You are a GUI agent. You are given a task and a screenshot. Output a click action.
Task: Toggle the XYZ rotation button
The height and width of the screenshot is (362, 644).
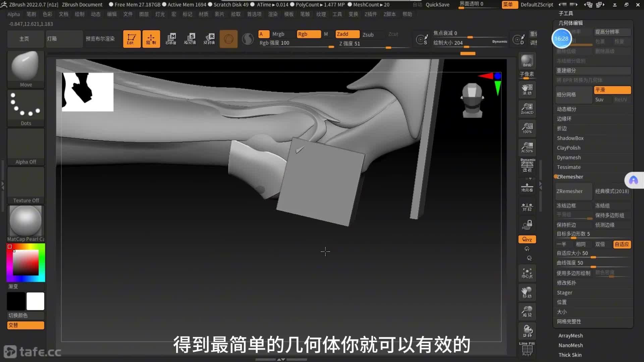(527, 239)
